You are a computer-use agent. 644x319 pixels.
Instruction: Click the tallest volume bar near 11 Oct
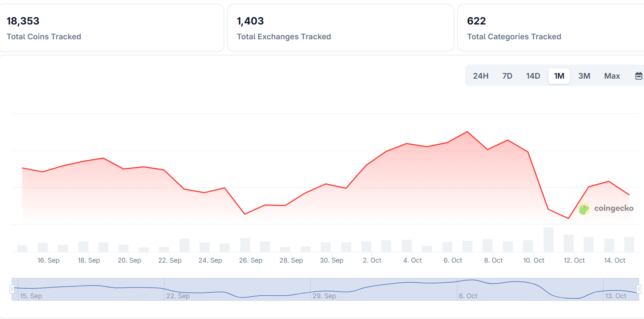point(548,240)
